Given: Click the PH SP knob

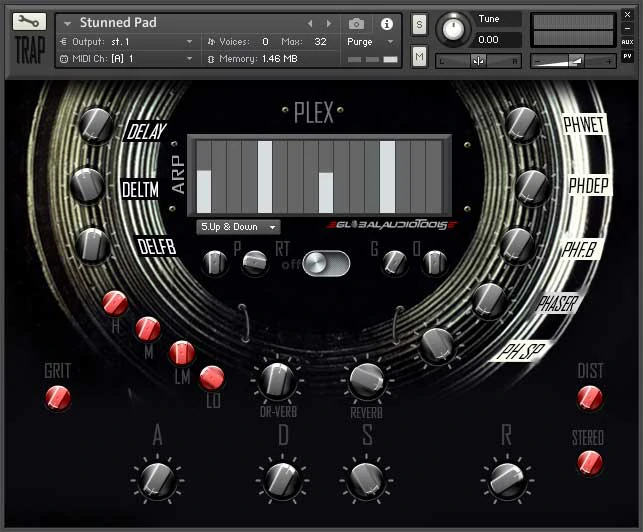Looking at the screenshot, I should tap(437, 345).
